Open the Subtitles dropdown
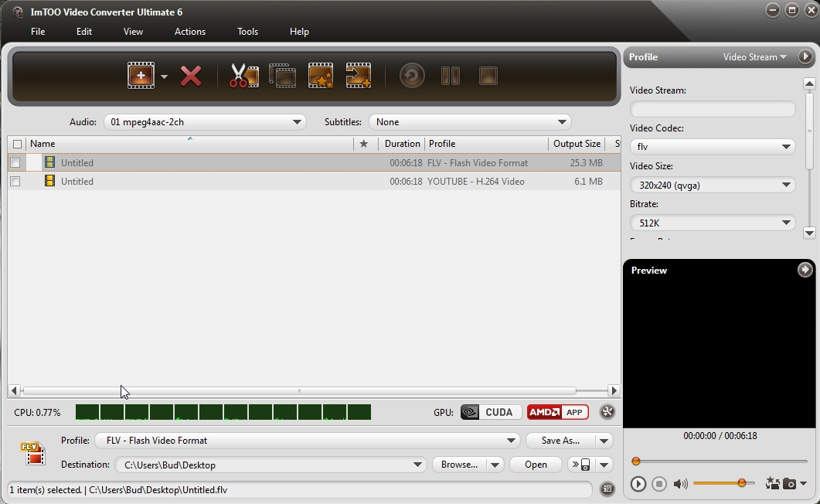The height and width of the screenshot is (504, 820). point(470,122)
